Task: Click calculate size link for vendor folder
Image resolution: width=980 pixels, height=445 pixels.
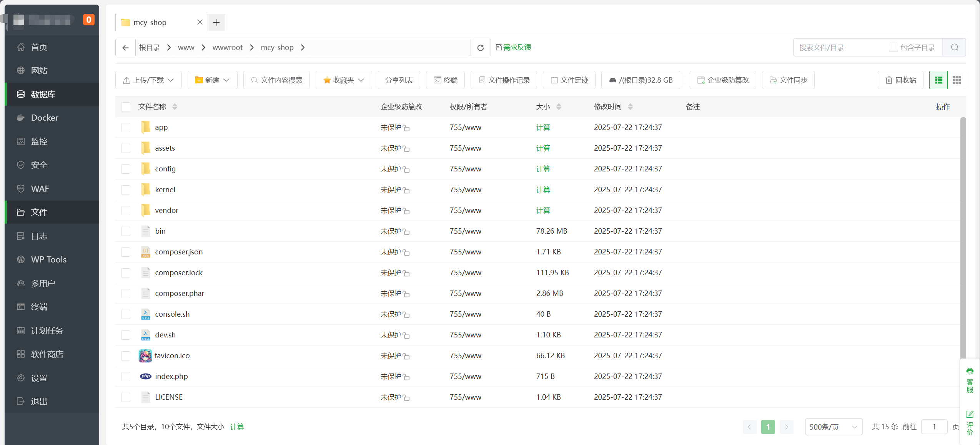Action: click(x=543, y=210)
